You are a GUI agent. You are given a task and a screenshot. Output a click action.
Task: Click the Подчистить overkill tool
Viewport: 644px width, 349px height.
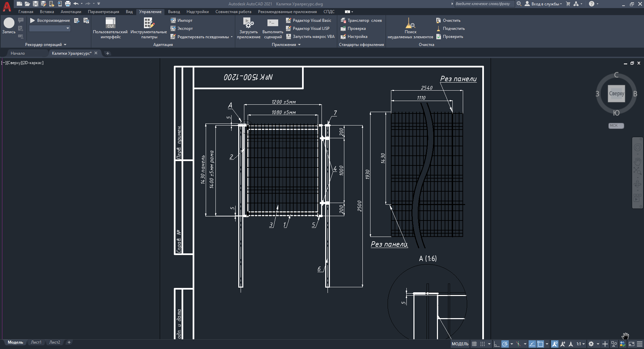click(x=450, y=29)
